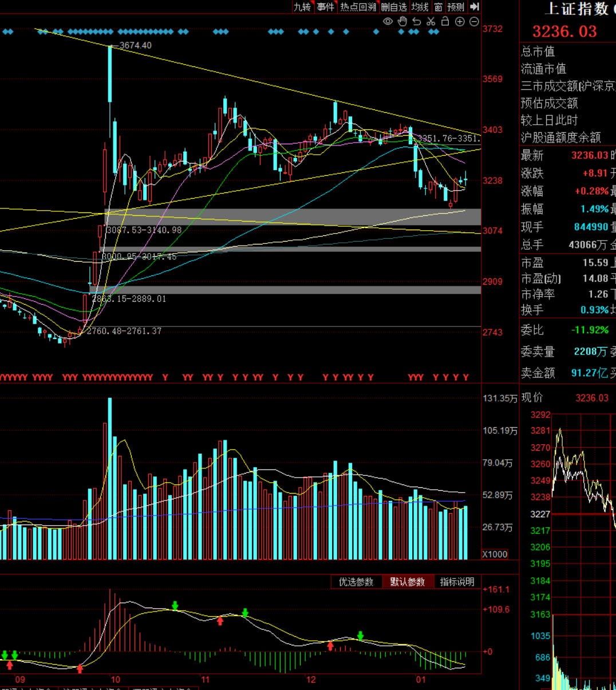Toggle 均线 moving average lines
Screen dimensions: 616x690
click(420, 7)
